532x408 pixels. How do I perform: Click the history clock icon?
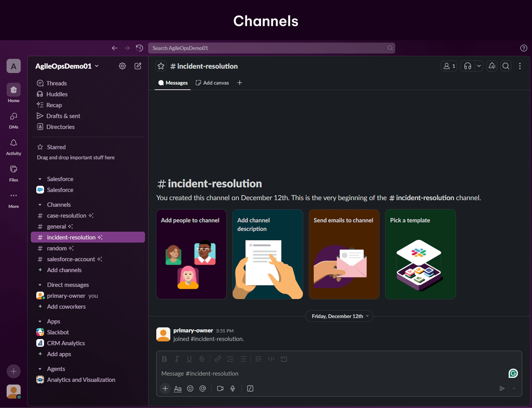coord(139,48)
